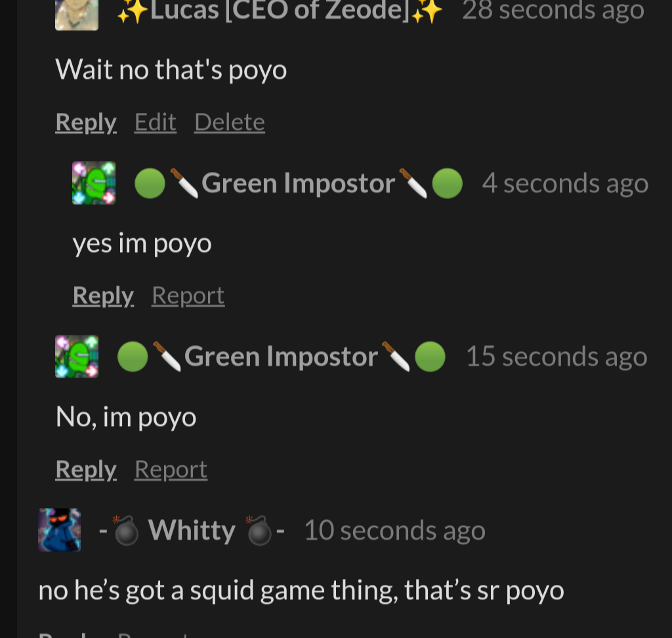Delete the "Wait no that's poyo" comment
672x638 pixels.
pos(230,122)
